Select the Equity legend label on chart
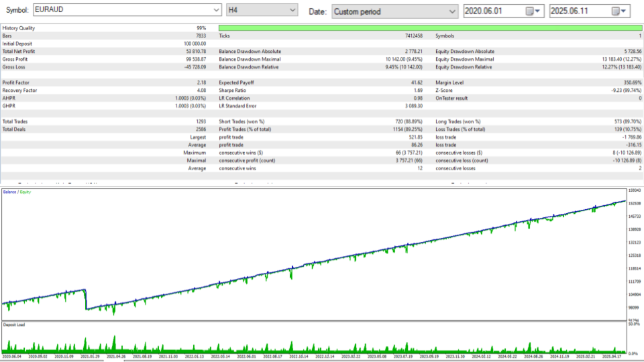The width and height of the screenshot is (644, 362). point(25,192)
